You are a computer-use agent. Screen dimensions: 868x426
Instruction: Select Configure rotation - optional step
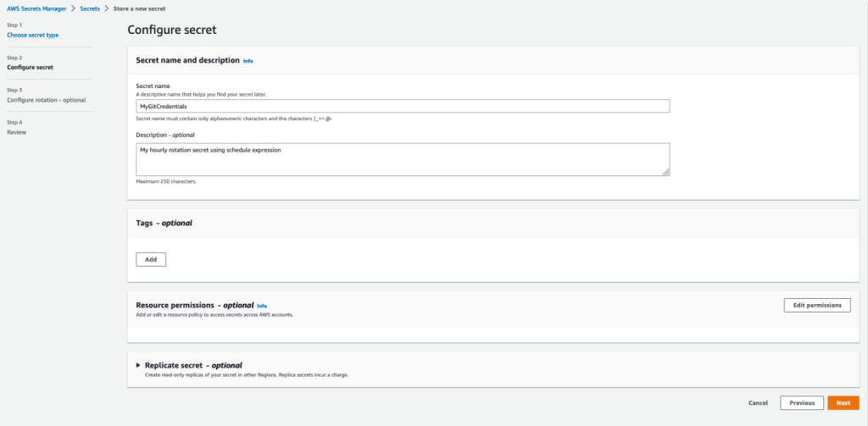tap(46, 100)
